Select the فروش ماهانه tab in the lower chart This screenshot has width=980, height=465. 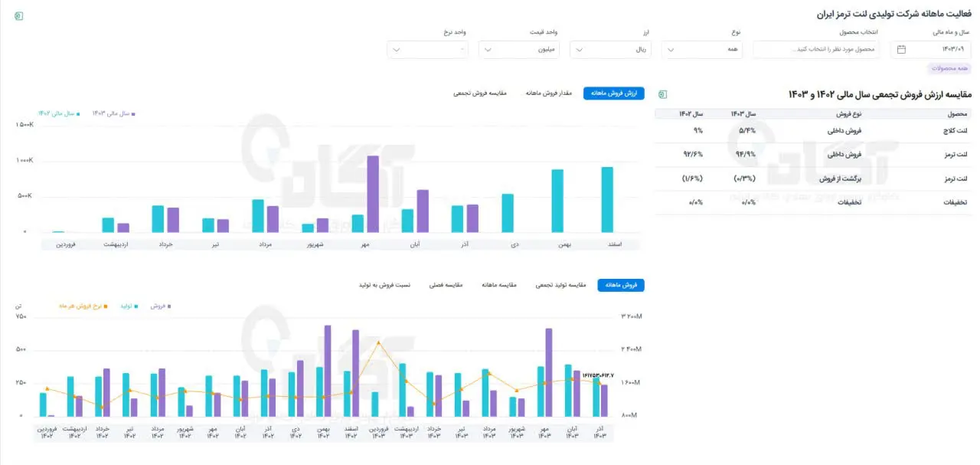pos(621,285)
